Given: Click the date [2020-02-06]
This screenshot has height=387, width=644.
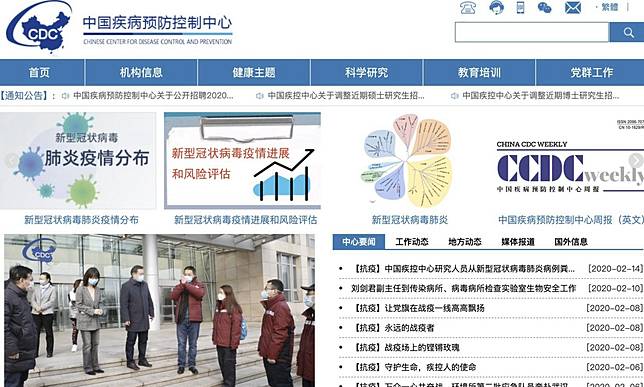Looking at the screenshot, I should click(615, 367).
